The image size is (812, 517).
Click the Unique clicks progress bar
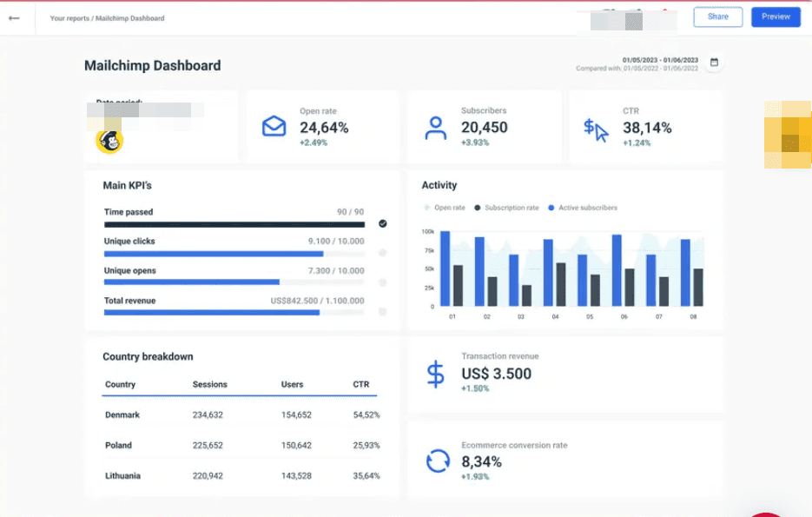[234, 254]
